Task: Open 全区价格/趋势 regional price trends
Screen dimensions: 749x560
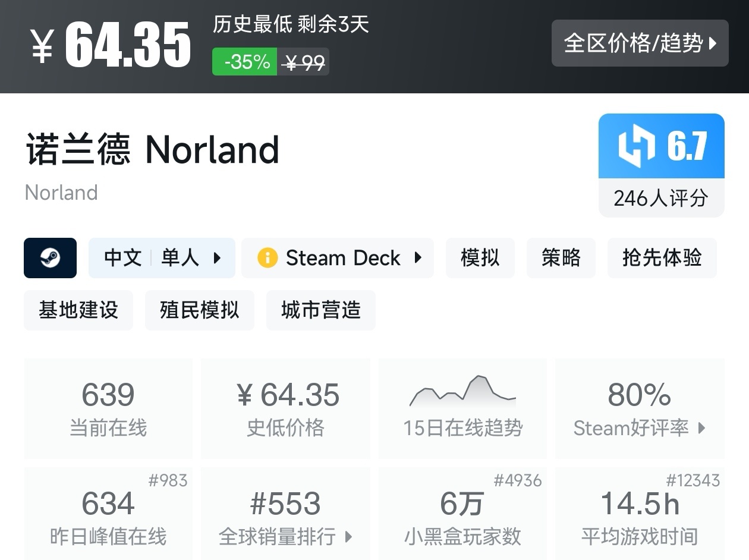Action: click(640, 43)
